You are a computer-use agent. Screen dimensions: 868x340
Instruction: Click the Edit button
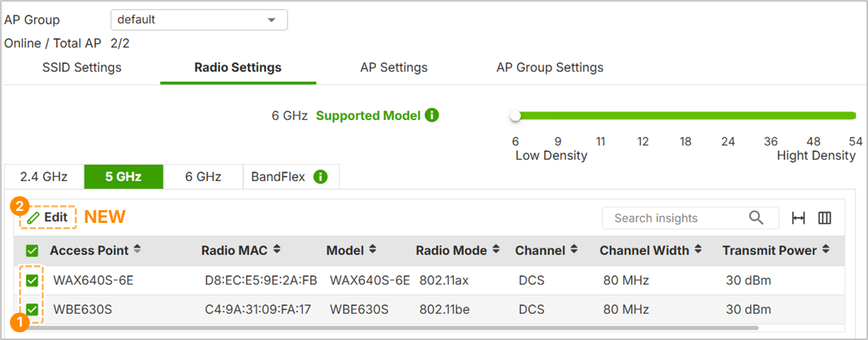(x=48, y=218)
